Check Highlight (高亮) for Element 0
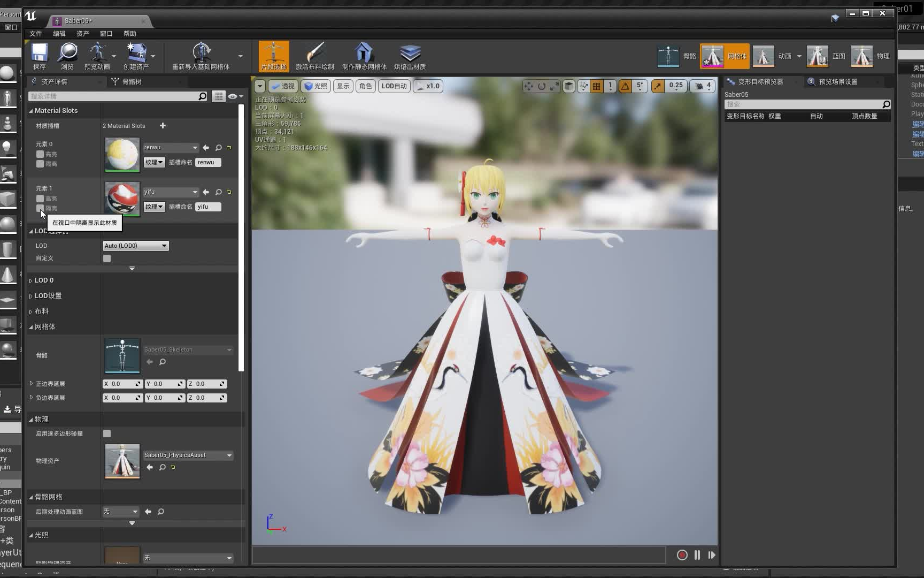Viewport: 924px width, 578px height. (40, 154)
